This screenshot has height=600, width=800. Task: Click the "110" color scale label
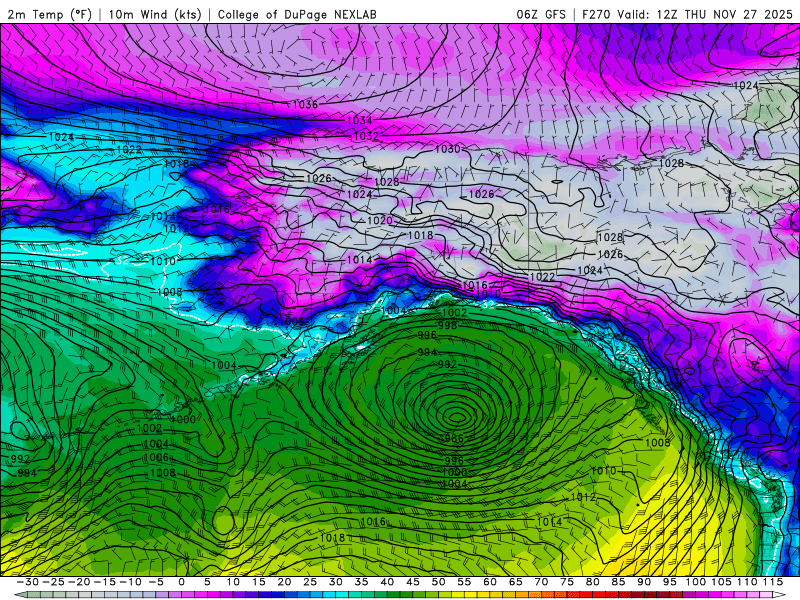point(747,582)
